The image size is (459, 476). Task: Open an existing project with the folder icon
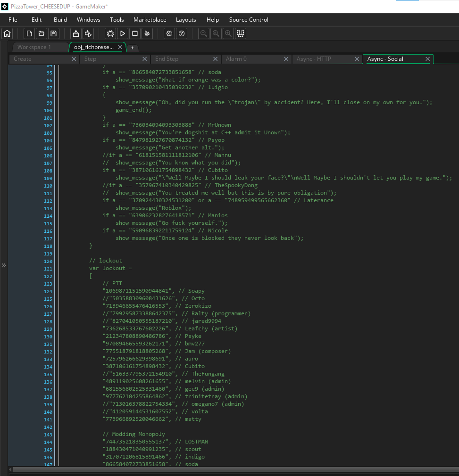pyautogui.click(x=42, y=33)
